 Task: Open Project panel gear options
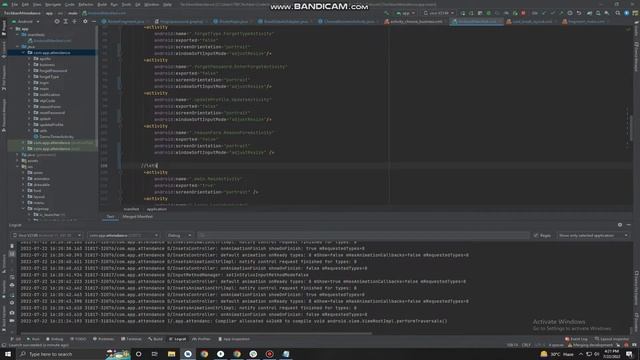tap(85, 21)
